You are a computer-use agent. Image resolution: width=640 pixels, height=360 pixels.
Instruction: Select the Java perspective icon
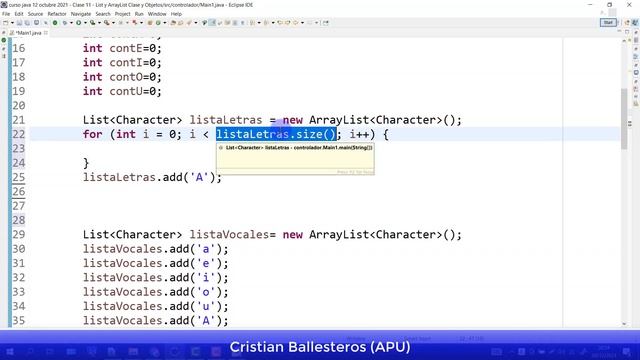tap(635, 23)
